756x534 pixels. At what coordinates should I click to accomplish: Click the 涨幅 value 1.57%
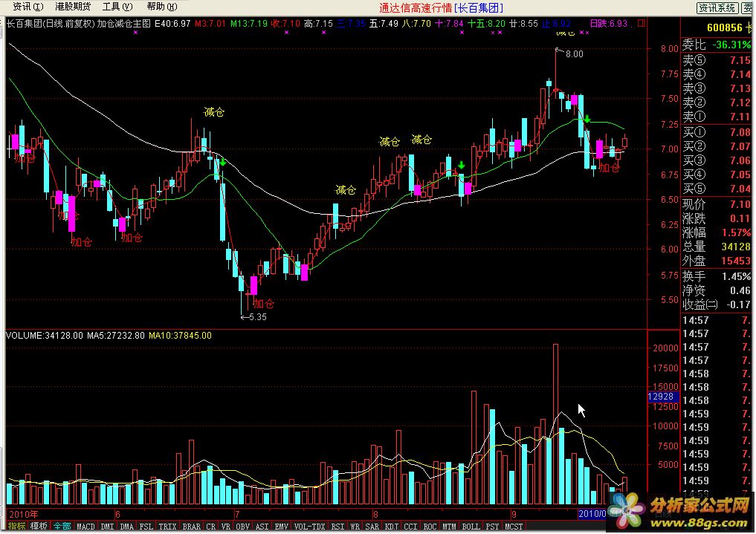(x=736, y=232)
